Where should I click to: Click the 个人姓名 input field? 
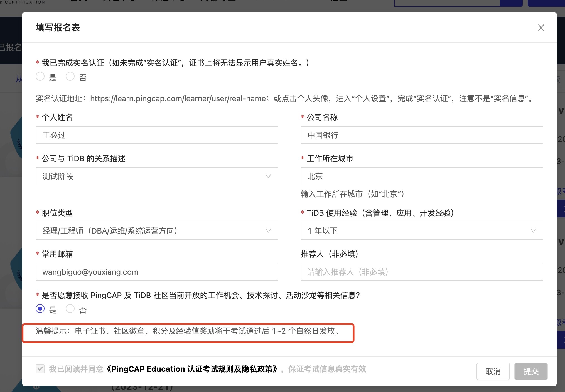157,135
